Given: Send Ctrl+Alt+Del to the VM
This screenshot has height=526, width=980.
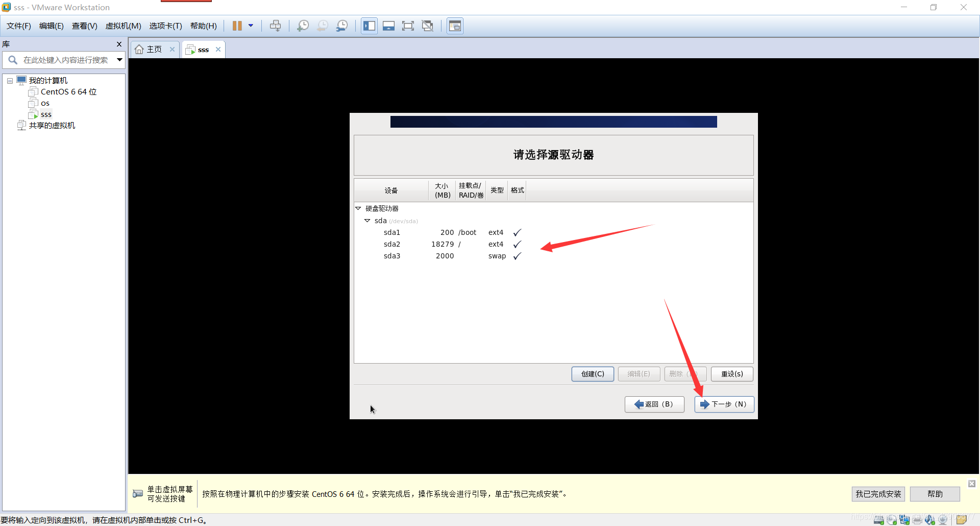Looking at the screenshot, I should coord(276,26).
